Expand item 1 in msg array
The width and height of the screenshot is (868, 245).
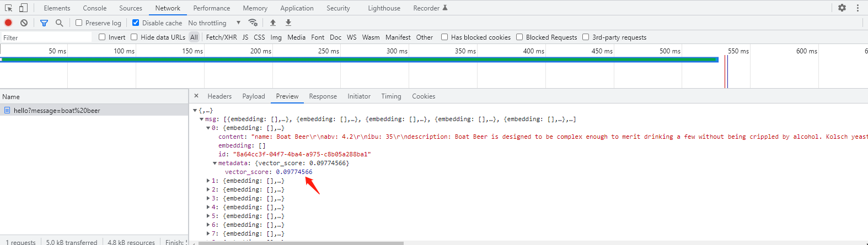[x=208, y=181]
